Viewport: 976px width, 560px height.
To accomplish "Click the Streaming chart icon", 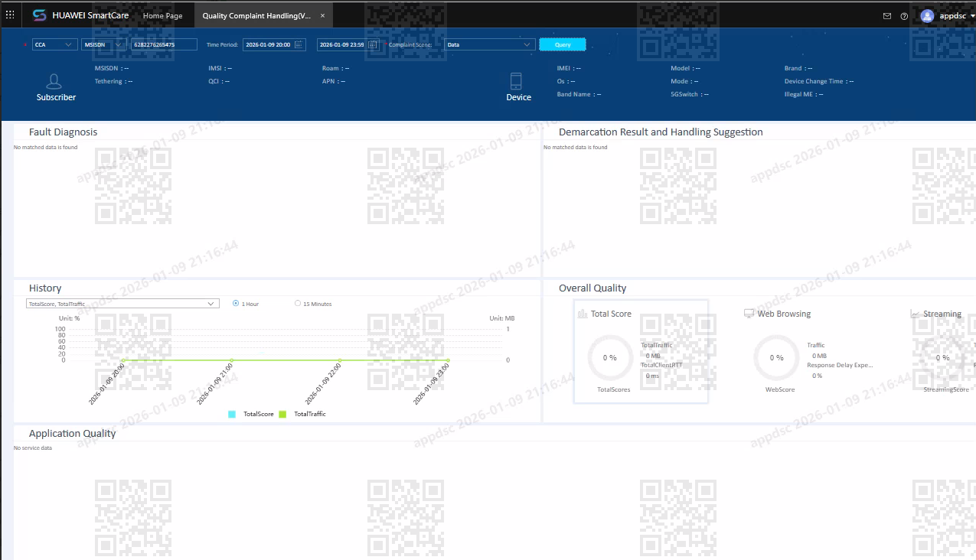I will pyautogui.click(x=915, y=314).
